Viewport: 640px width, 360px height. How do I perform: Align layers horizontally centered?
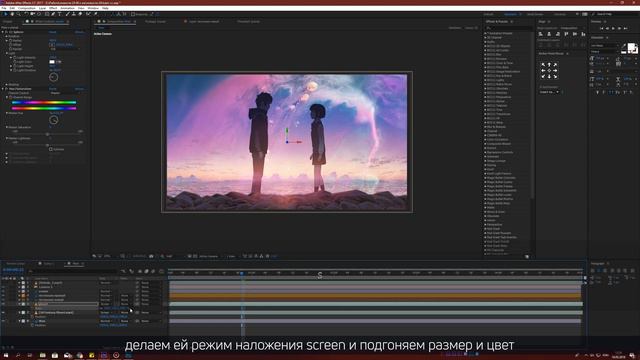549,34
